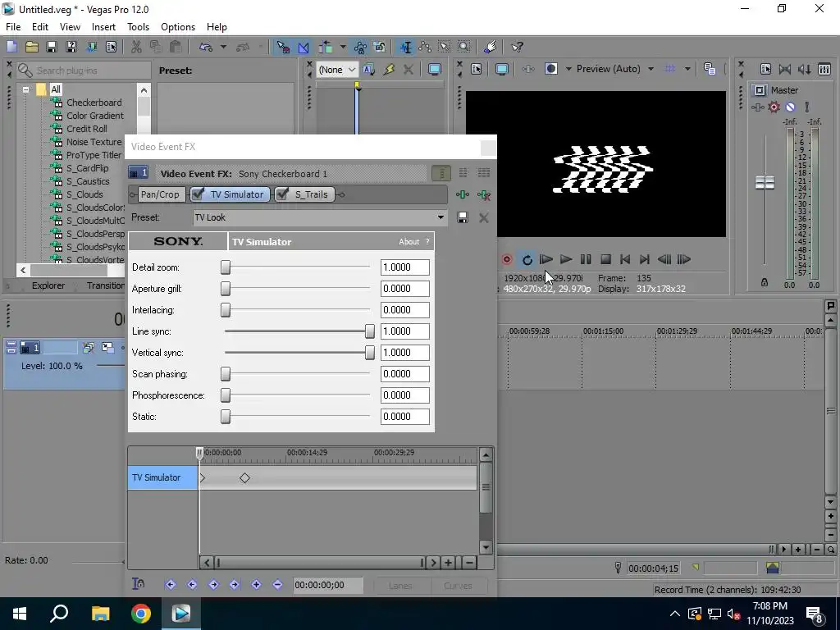The image size is (840, 630).
Task: Click the New project icon in the toolbar
Action: (x=11, y=47)
